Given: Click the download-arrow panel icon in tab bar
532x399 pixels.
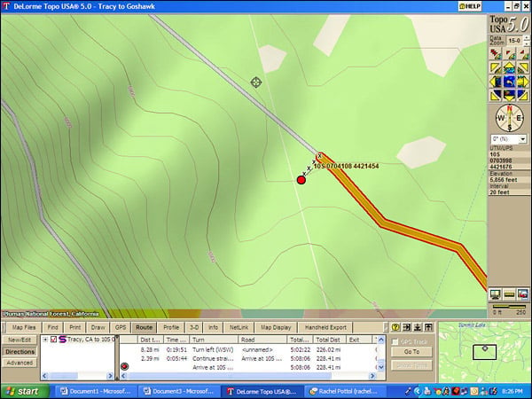Looking at the screenshot, I should 418,327.
